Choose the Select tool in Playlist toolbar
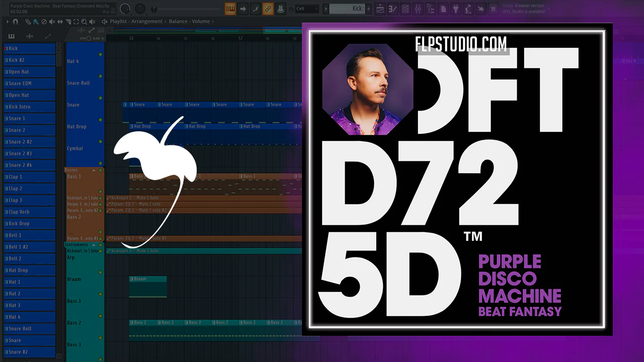Viewport: 644px width, 362px height. (76, 22)
